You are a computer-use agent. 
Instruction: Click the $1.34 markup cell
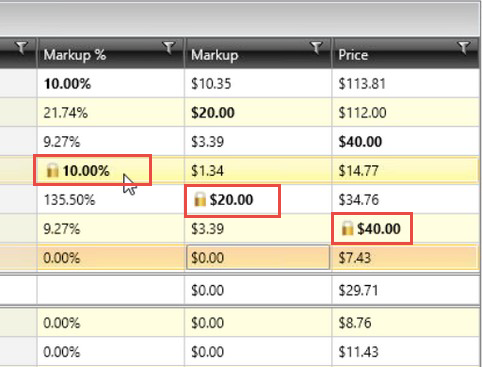click(x=258, y=170)
